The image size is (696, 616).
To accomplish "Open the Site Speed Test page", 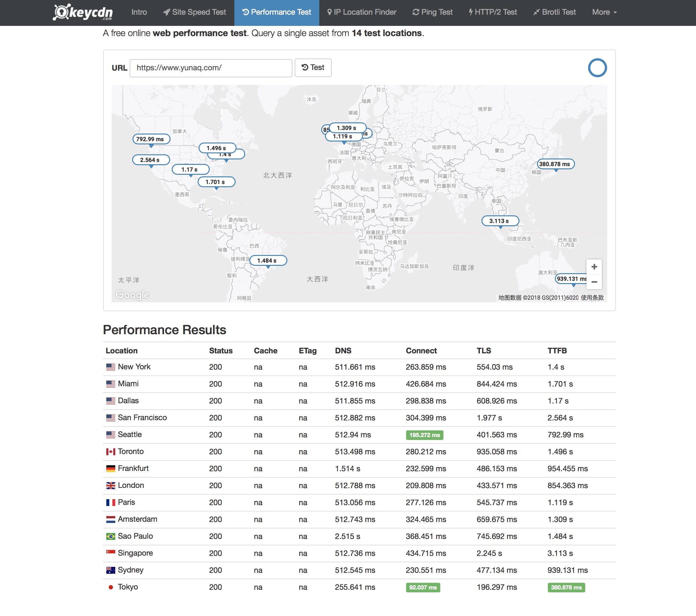I will pos(194,12).
